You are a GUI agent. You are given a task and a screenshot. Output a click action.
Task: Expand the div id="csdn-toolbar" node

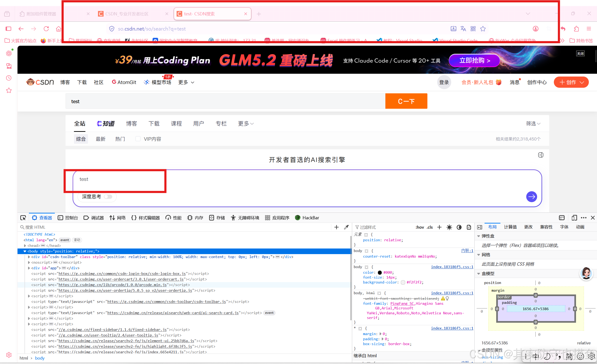click(29, 257)
